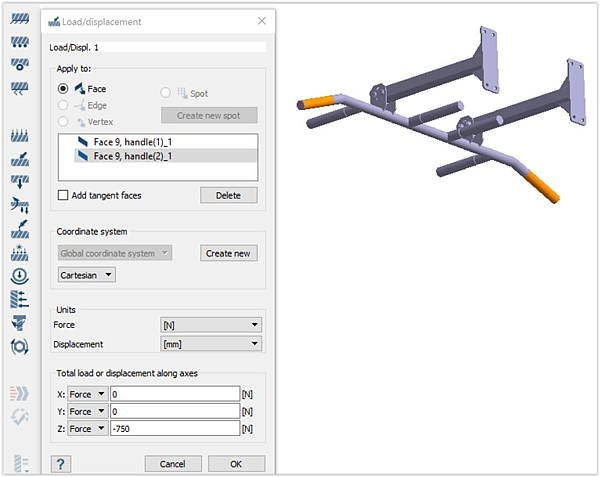The height and width of the screenshot is (477, 600).
Task: Click the Y force value field
Action: [x=175, y=411]
